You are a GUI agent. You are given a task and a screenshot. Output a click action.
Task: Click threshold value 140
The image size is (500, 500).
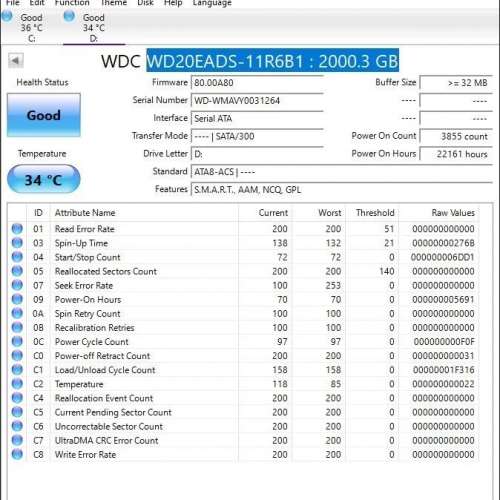pyautogui.click(x=387, y=271)
